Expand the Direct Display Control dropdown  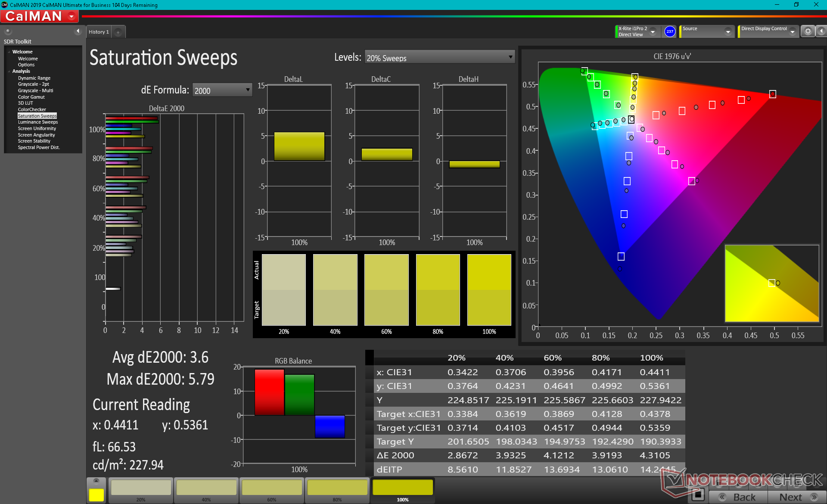(792, 32)
